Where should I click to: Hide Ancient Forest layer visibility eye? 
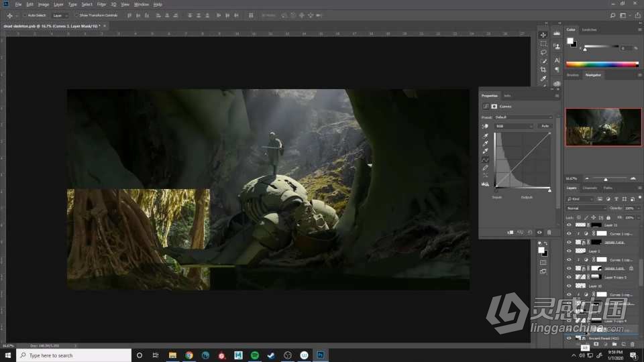point(569,338)
